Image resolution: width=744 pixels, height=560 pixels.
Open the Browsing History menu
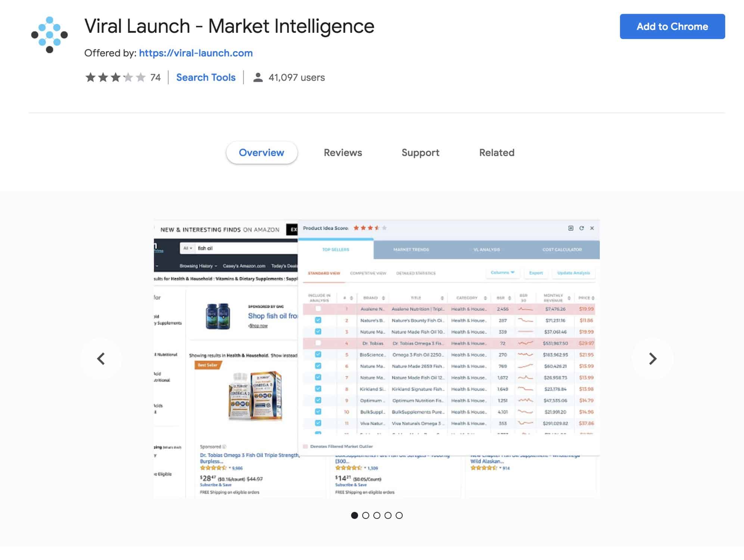(x=198, y=266)
